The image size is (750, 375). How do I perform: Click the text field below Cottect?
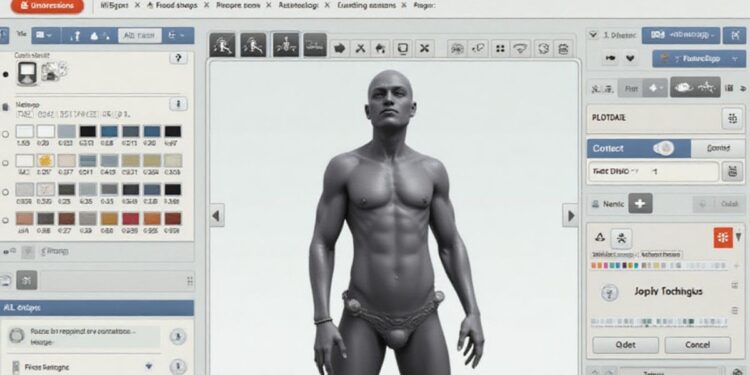[653, 172]
